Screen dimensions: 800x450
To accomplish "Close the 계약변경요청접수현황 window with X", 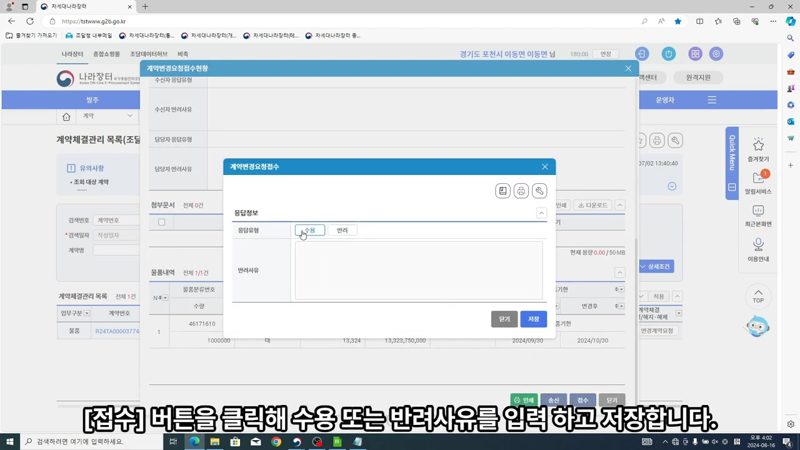I will (628, 68).
